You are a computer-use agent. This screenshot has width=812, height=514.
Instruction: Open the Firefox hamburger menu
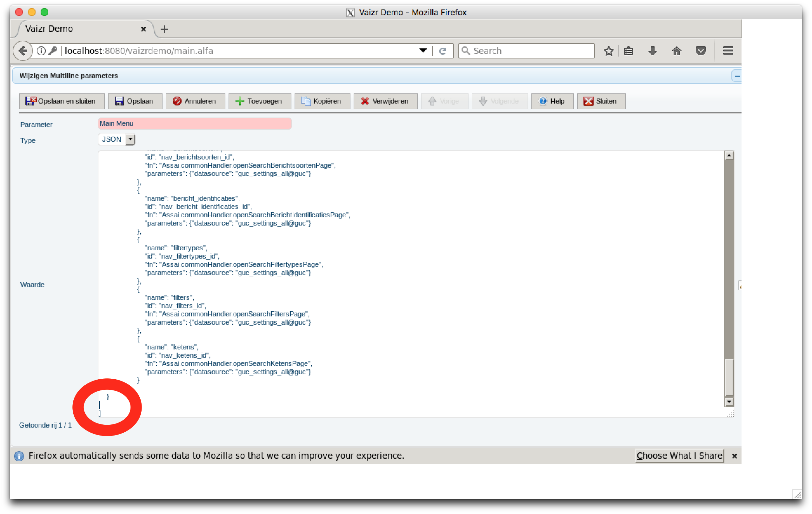[x=728, y=51]
